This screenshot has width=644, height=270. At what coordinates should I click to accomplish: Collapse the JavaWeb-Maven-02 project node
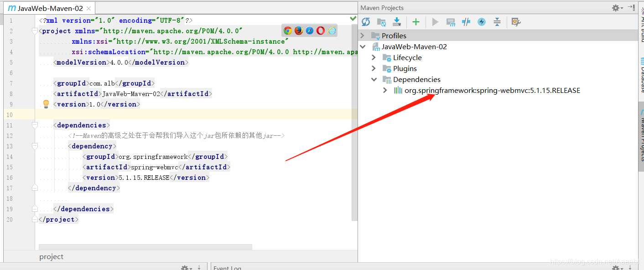pyautogui.click(x=363, y=46)
